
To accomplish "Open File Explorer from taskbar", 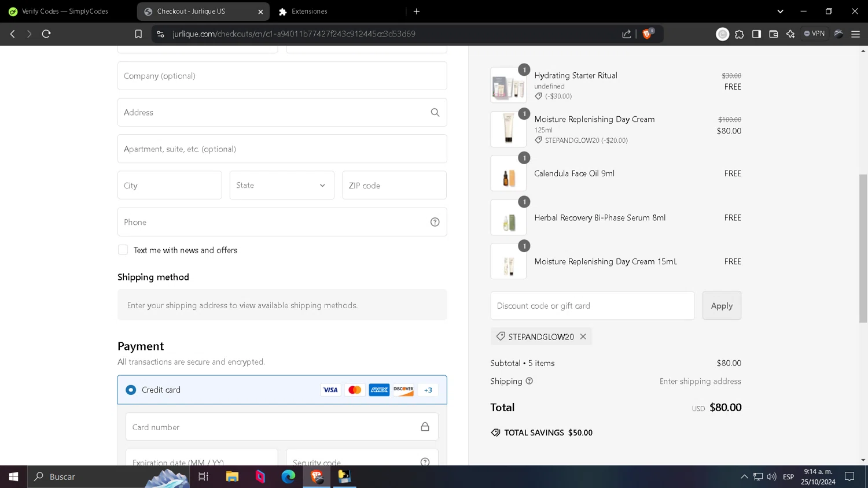I will (x=232, y=476).
